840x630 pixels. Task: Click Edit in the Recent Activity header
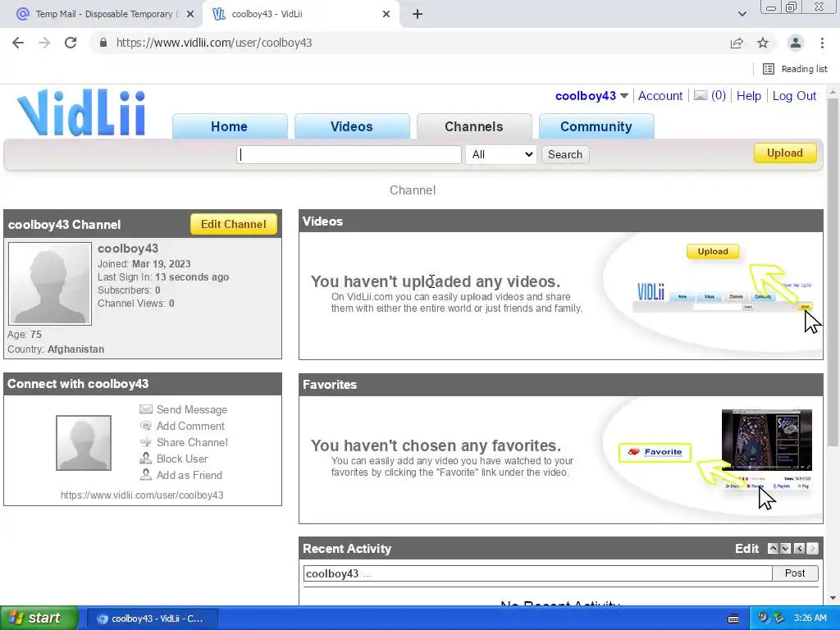pos(746,549)
